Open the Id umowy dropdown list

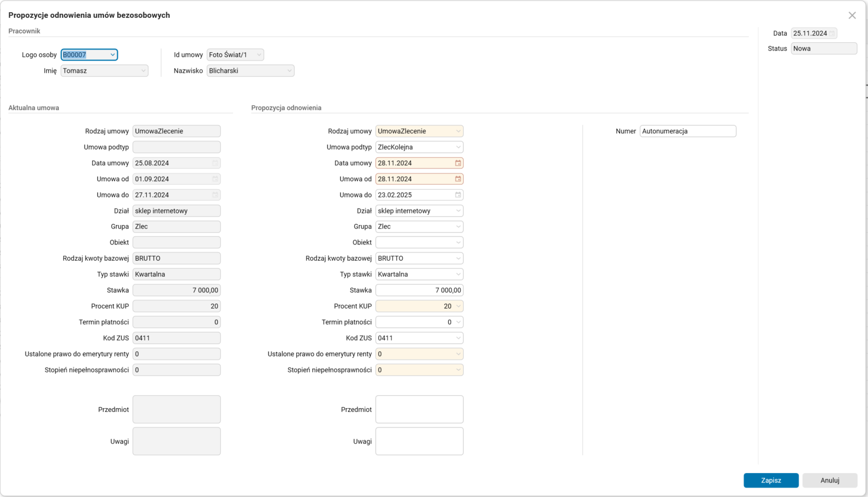click(259, 55)
